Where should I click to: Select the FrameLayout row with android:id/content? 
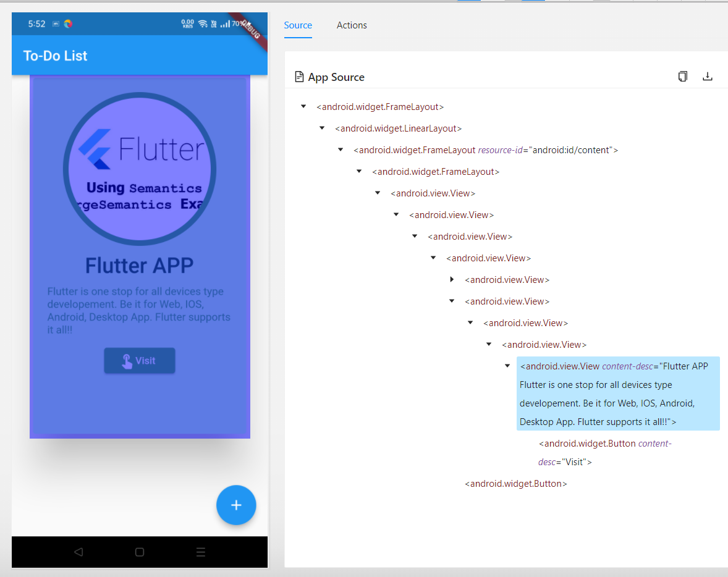pos(486,150)
